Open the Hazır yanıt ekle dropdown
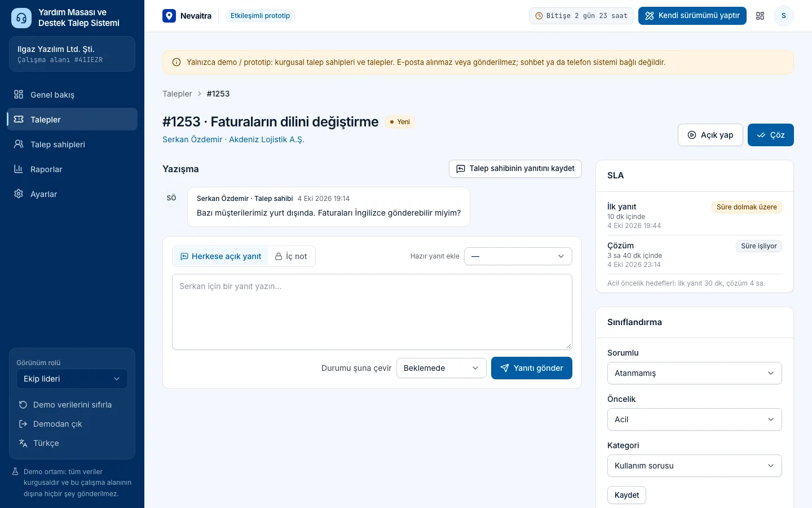 [x=518, y=256]
